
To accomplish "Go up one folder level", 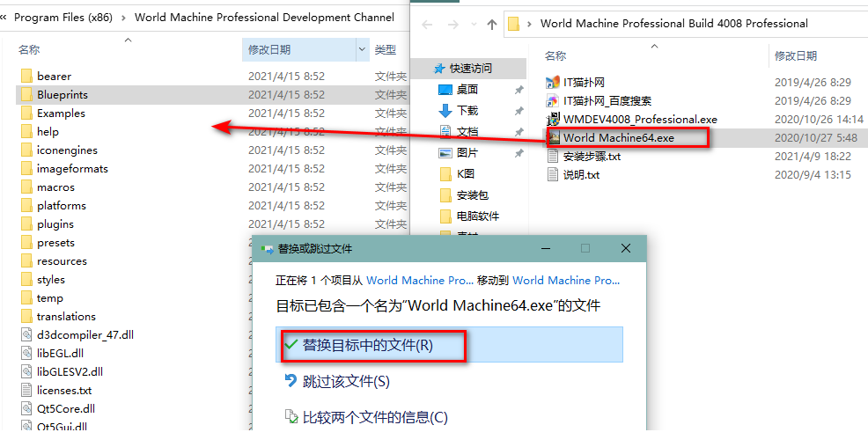I will click(x=491, y=25).
